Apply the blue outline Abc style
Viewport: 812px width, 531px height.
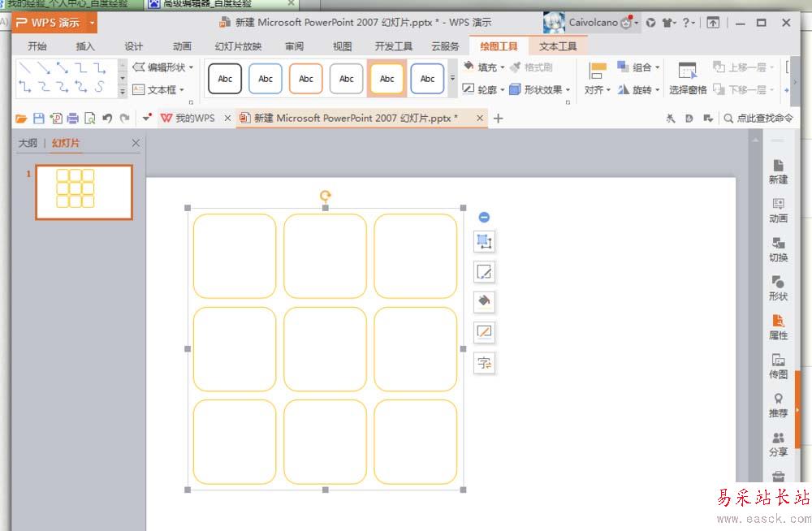[x=266, y=79]
